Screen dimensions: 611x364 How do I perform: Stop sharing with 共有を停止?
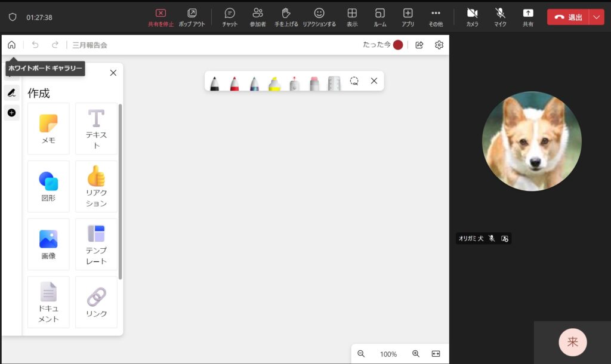[x=160, y=17]
